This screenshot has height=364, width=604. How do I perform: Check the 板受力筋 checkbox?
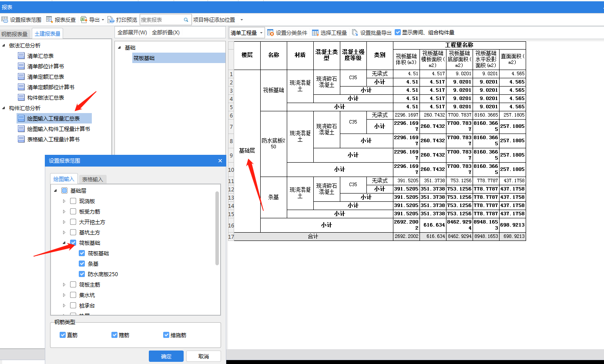[x=73, y=211]
